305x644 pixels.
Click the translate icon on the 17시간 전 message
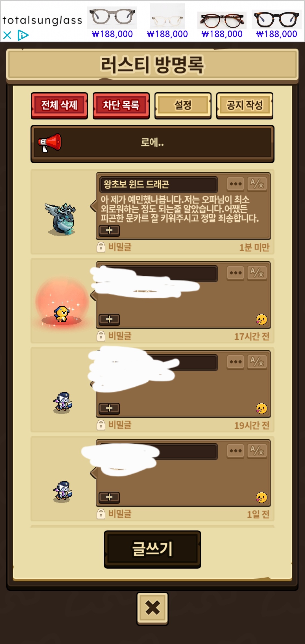coord(257,273)
